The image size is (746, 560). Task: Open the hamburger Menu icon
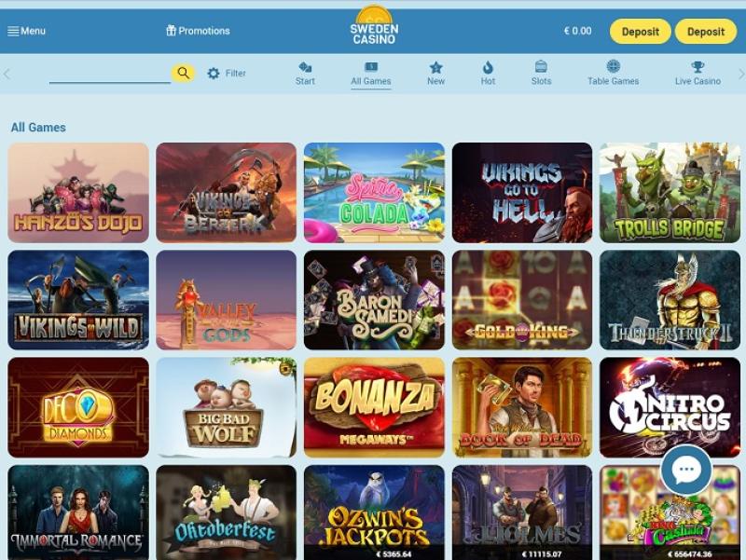click(13, 32)
